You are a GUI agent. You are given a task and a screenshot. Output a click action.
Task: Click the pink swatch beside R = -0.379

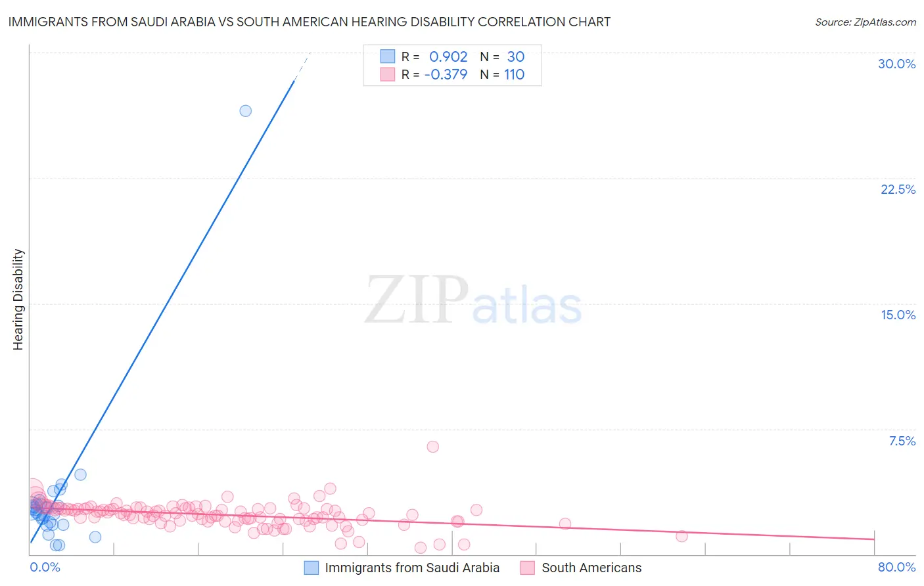pos(388,74)
